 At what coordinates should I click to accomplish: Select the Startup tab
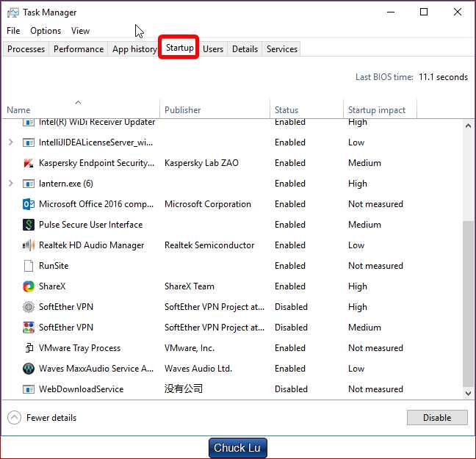click(179, 48)
